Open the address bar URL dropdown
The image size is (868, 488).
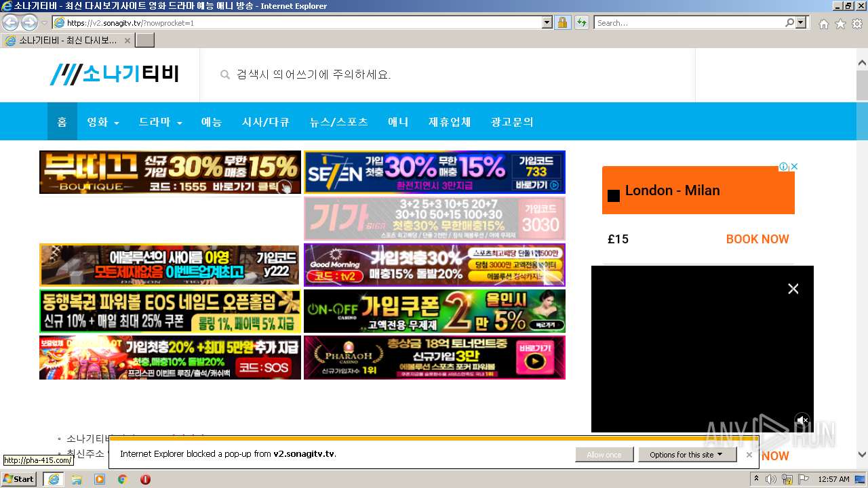point(547,22)
